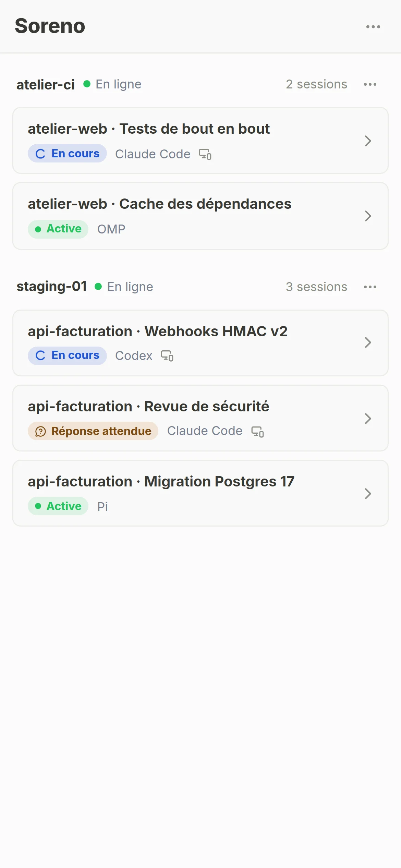Click the Réponse attendue status badge
Image resolution: width=401 pixels, height=868 pixels.
pos(93,431)
